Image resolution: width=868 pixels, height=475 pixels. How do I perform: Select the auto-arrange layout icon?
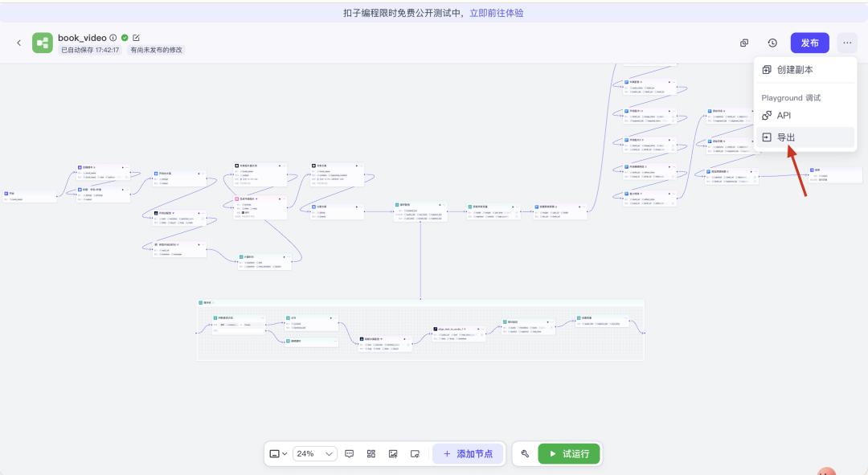click(x=371, y=452)
